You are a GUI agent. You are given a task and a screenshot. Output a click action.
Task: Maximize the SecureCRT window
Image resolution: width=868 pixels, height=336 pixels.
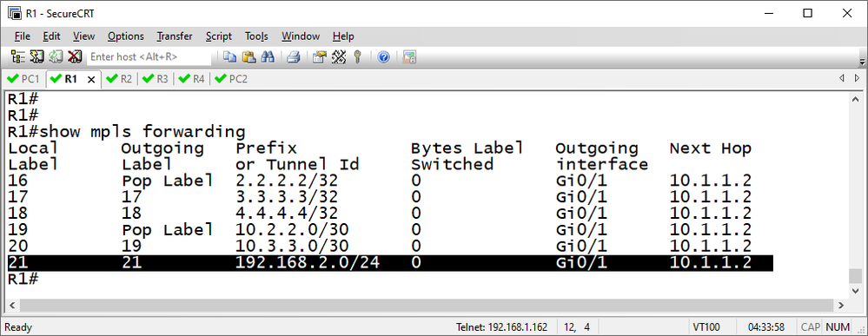[x=808, y=13]
